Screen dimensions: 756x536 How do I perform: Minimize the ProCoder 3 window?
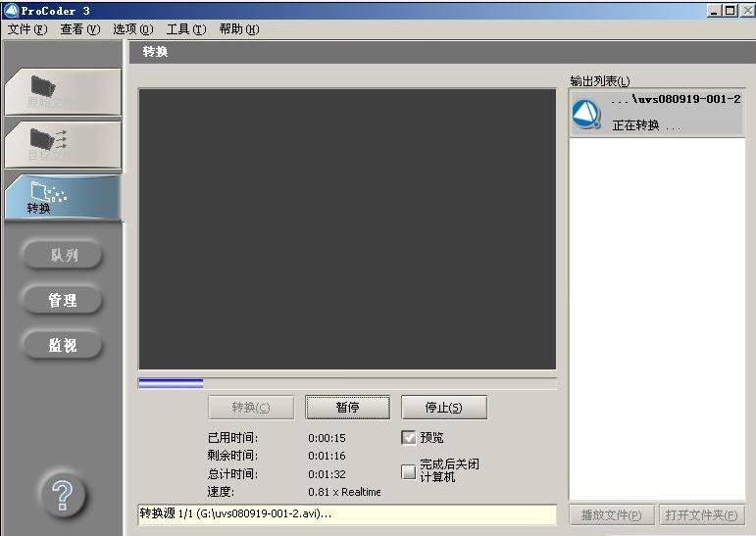click(715, 10)
